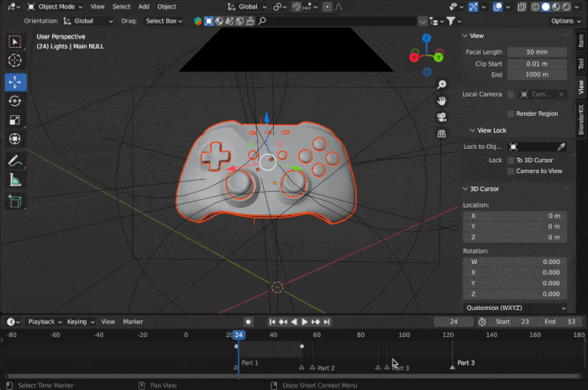
Task: Pick the Add Cube tool
Action: pyautogui.click(x=15, y=201)
